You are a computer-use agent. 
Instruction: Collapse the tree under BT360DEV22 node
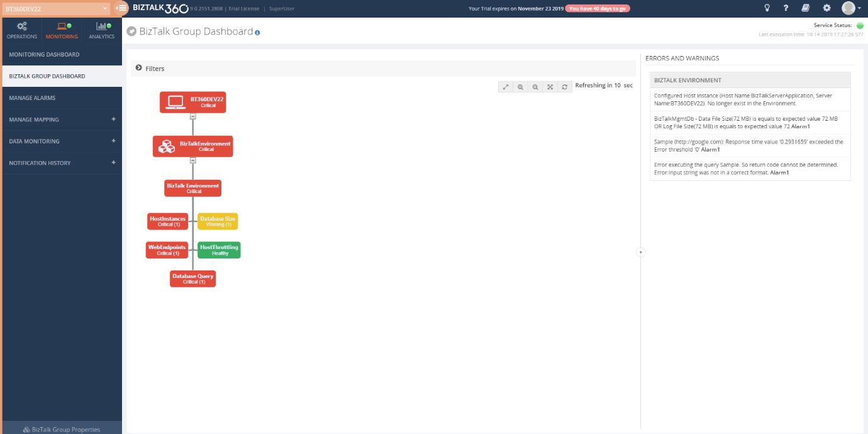coord(192,116)
